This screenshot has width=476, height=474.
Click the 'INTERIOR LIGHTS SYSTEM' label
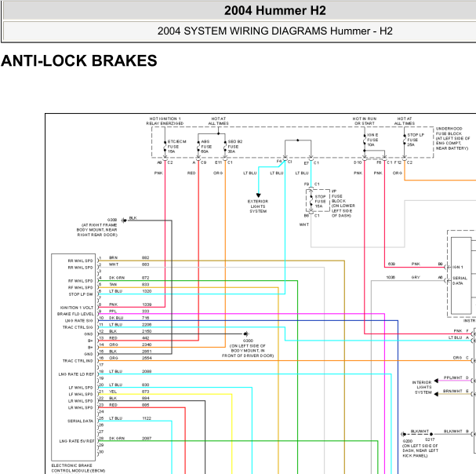(422, 388)
